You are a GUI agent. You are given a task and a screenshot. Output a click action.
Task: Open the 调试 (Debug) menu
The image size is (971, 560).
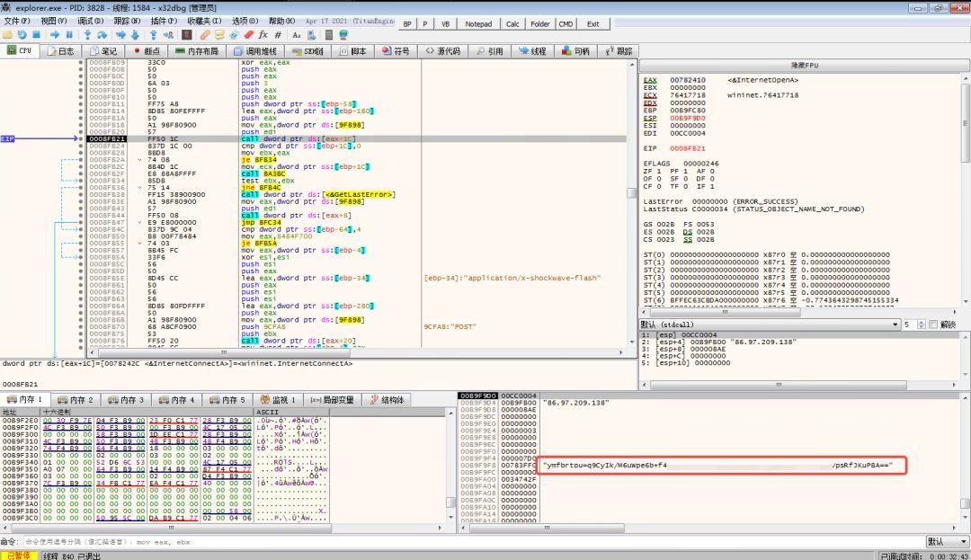90,20
